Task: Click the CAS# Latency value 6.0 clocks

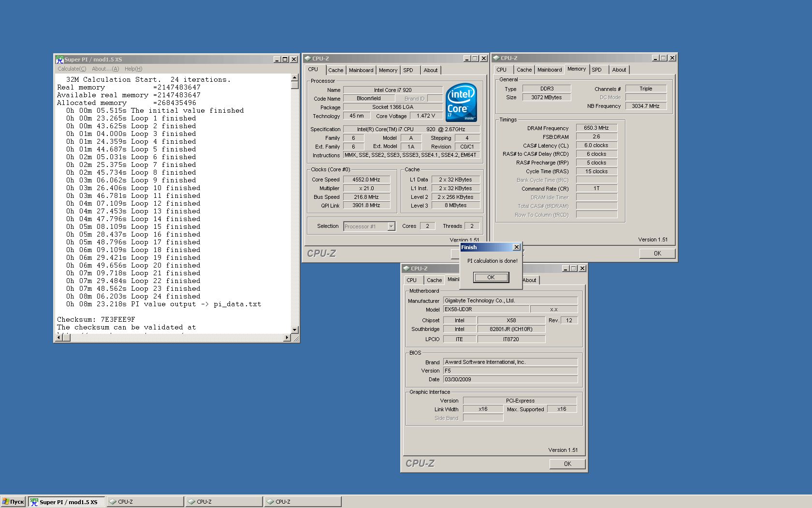Action: coord(596,146)
